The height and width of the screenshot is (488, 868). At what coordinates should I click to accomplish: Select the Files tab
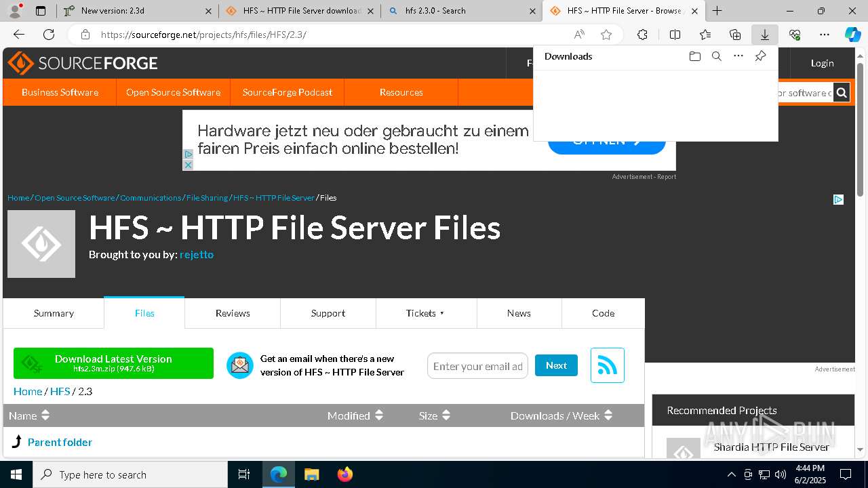(144, 313)
